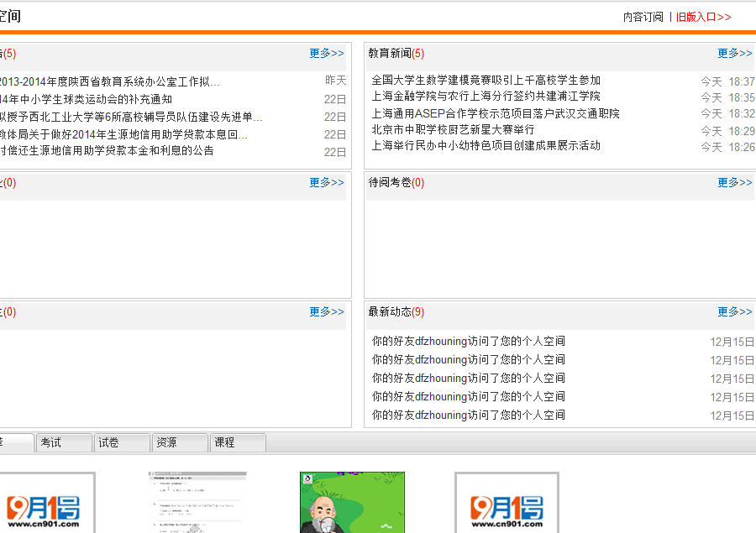756x533 pixels.
Task: Expand 更多>> in 待阅考卷 panel
Action: 734,182
